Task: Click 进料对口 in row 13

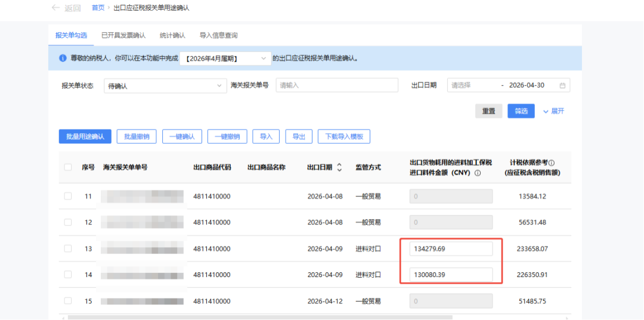Action: [x=368, y=248]
